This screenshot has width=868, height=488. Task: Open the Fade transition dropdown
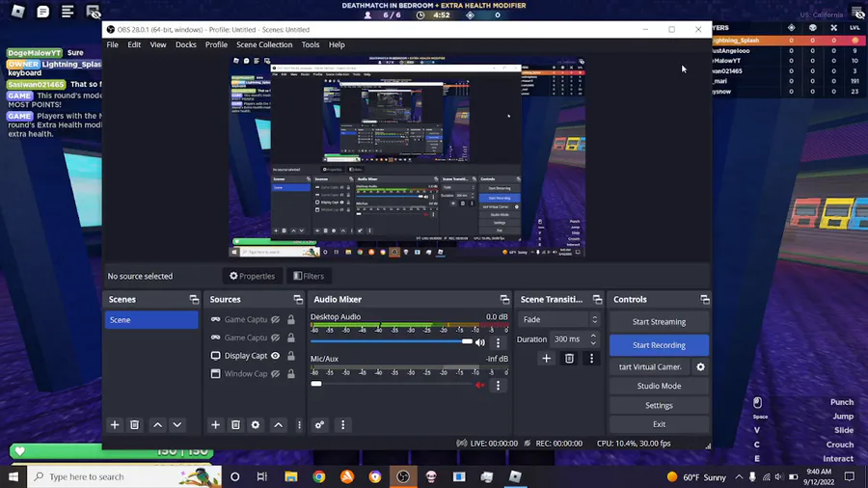[558, 319]
